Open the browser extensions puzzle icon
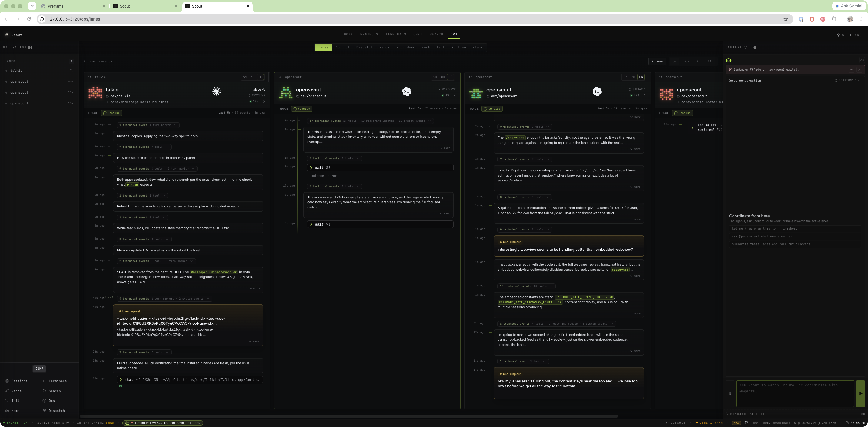Image resolution: width=868 pixels, height=427 pixels. click(834, 19)
